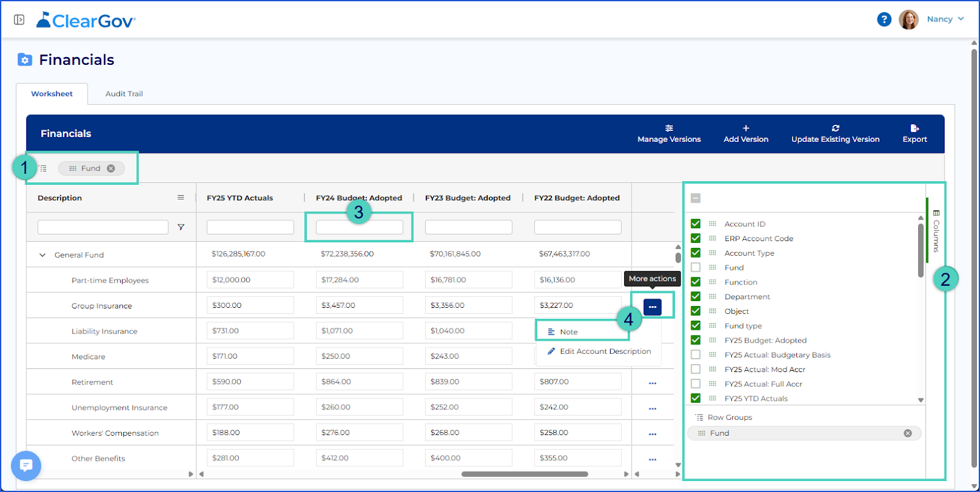Check the FY25 Actual: Mod Accr column
Viewport: 980px width, 492px height.
tap(696, 369)
